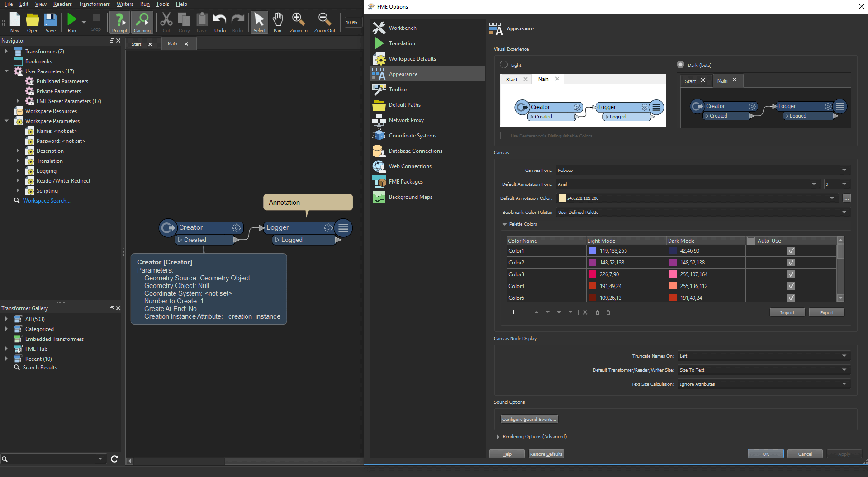Open Creator transformer gear settings on canvas
Viewport: 868px width, 477px height.
coord(237,228)
